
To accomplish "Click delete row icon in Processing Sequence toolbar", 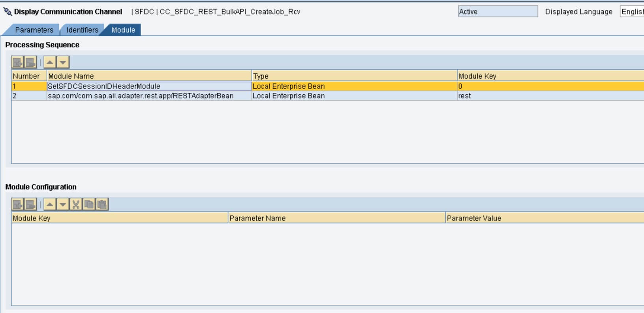I will (x=30, y=62).
